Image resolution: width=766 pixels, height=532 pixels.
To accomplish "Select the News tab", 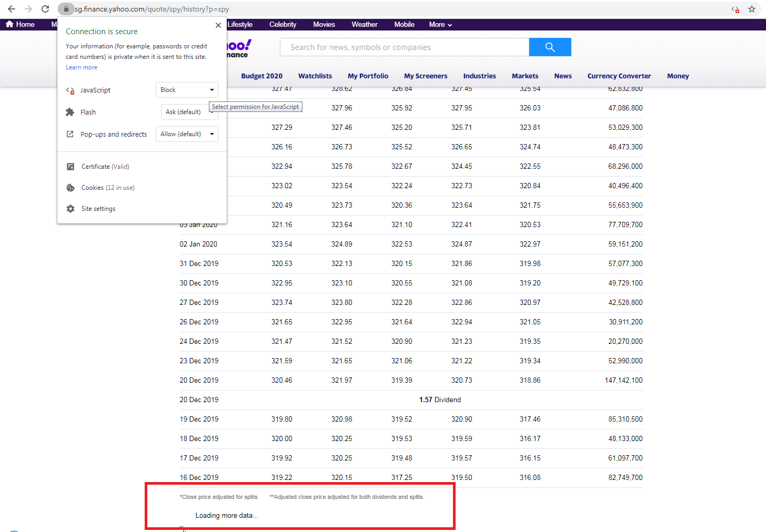I will point(563,76).
